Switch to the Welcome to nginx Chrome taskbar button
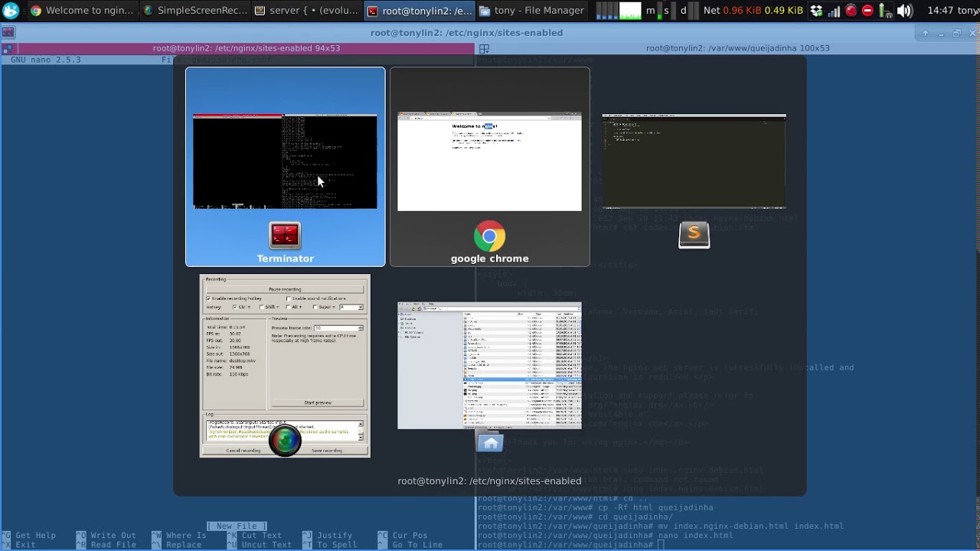Screen dimensions: 980x551 pos(82,11)
